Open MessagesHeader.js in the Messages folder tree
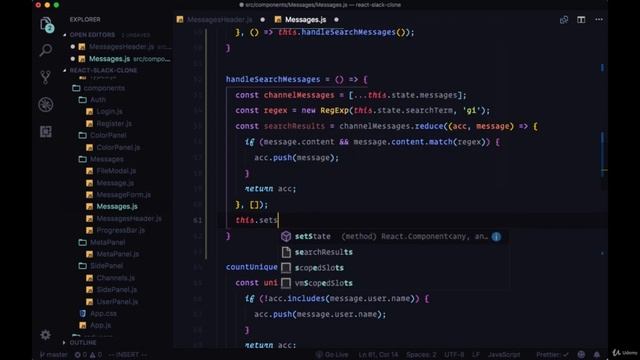640x360 pixels. [x=129, y=219]
